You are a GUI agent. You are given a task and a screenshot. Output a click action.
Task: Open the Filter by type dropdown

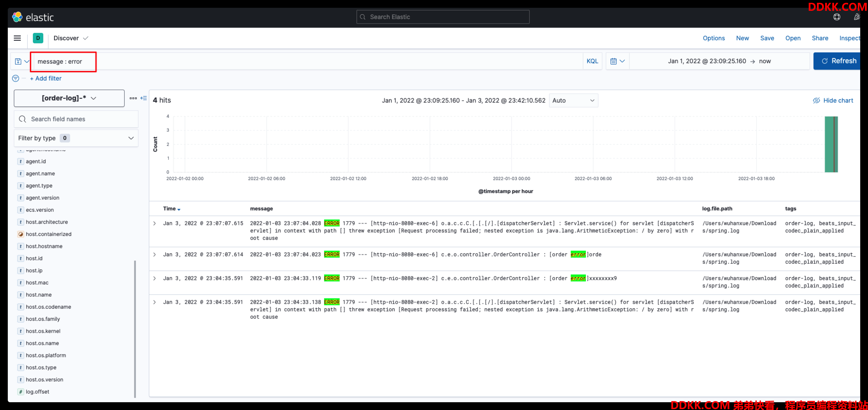click(76, 138)
